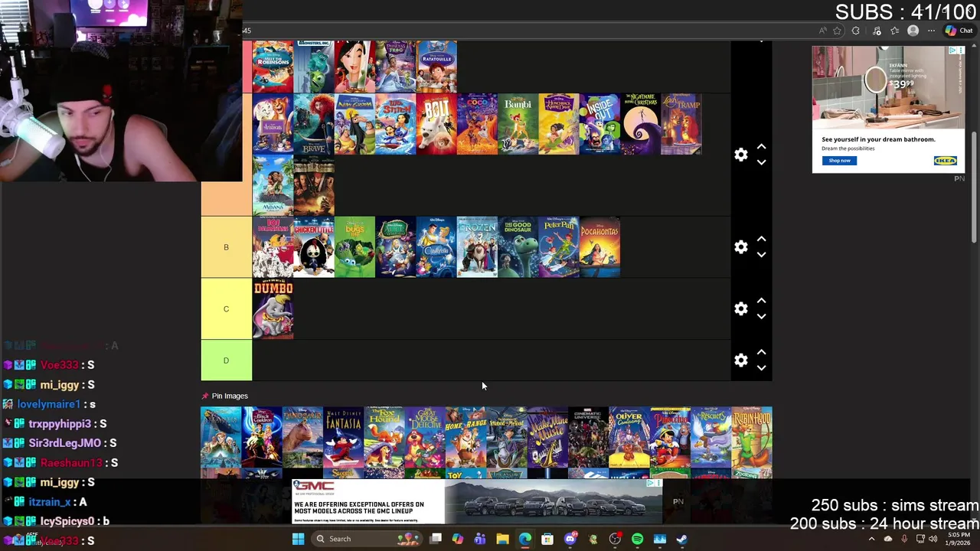Open settings gear for the D tier row
This screenshot has height=551, width=980.
740,360
